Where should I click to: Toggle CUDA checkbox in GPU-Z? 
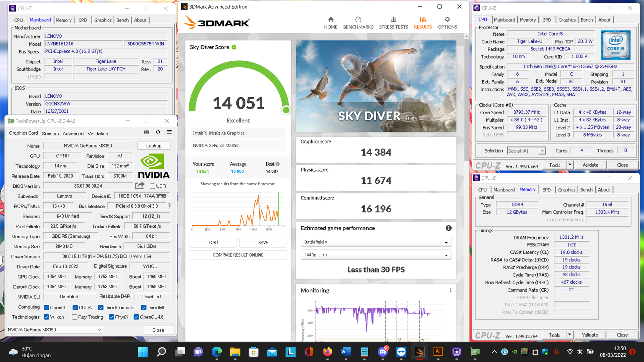pos(75,307)
